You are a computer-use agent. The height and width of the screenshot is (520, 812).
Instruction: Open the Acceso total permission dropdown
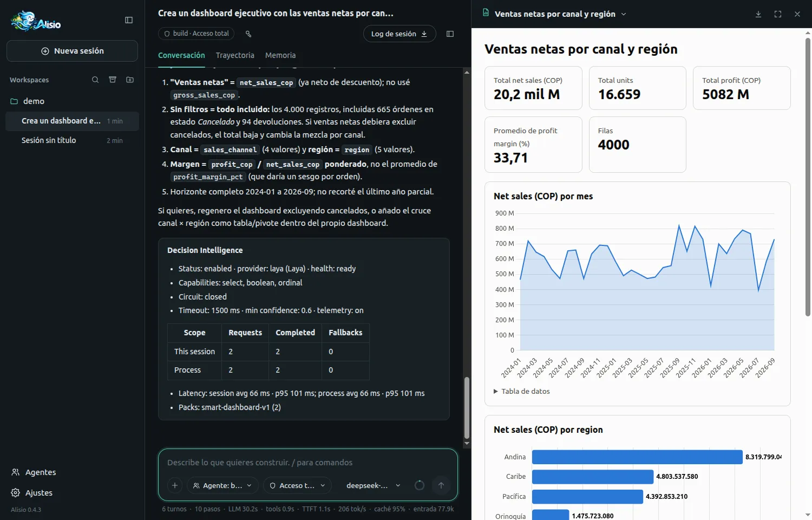point(297,485)
